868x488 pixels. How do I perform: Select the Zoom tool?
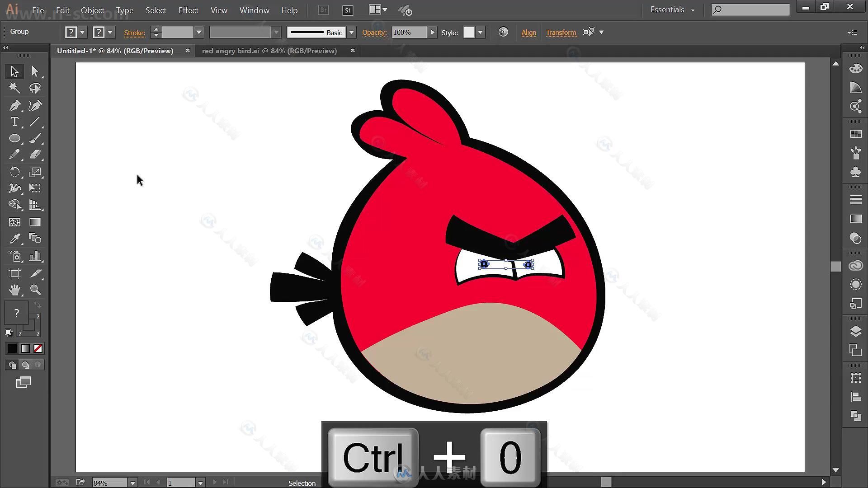[35, 290]
